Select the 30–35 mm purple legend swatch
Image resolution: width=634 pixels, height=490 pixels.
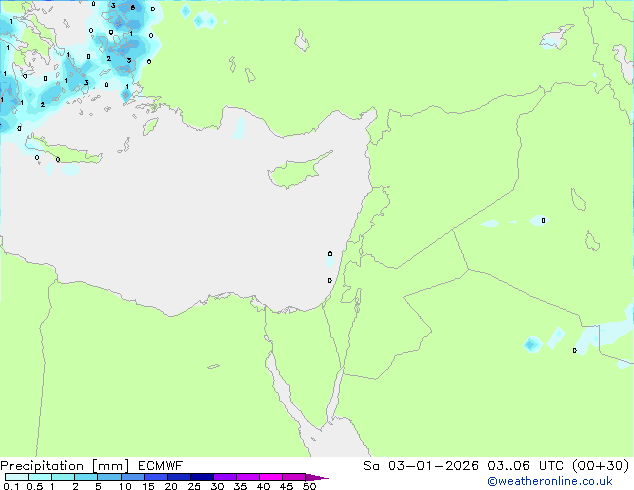coord(225,477)
